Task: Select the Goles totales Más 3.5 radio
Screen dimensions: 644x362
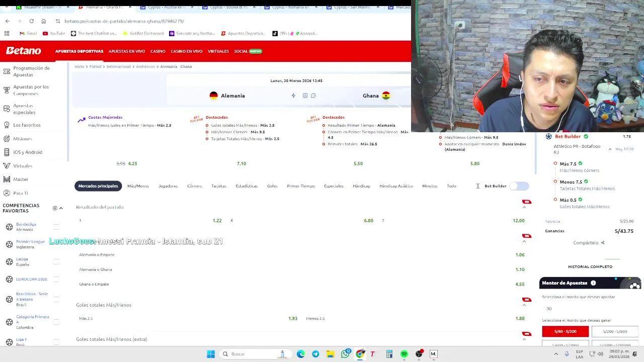Action: (207, 125)
